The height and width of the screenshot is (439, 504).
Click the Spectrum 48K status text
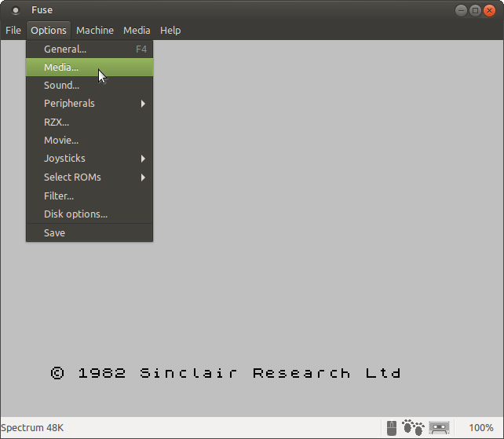tap(32, 428)
